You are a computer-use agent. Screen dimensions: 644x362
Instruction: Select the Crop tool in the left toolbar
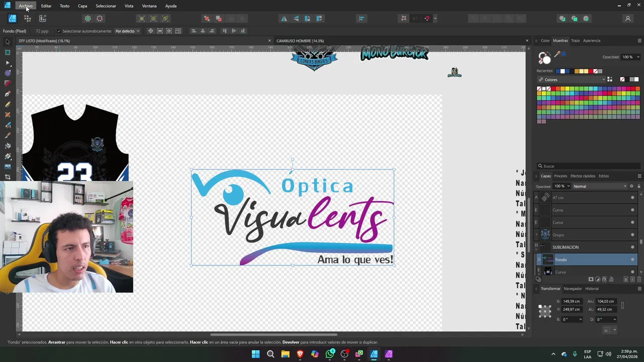tap(8, 177)
